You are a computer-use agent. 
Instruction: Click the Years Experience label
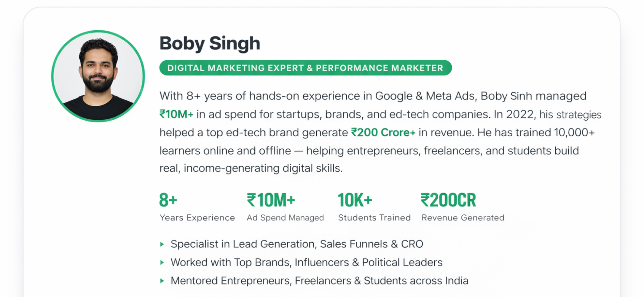pyautogui.click(x=197, y=218)
